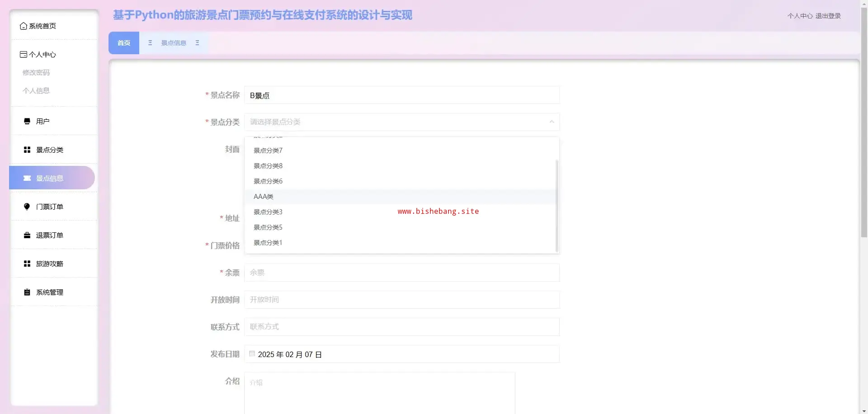Click 退出登录 to log out
This screenshot has height=414, width=868.
point(828,16)
